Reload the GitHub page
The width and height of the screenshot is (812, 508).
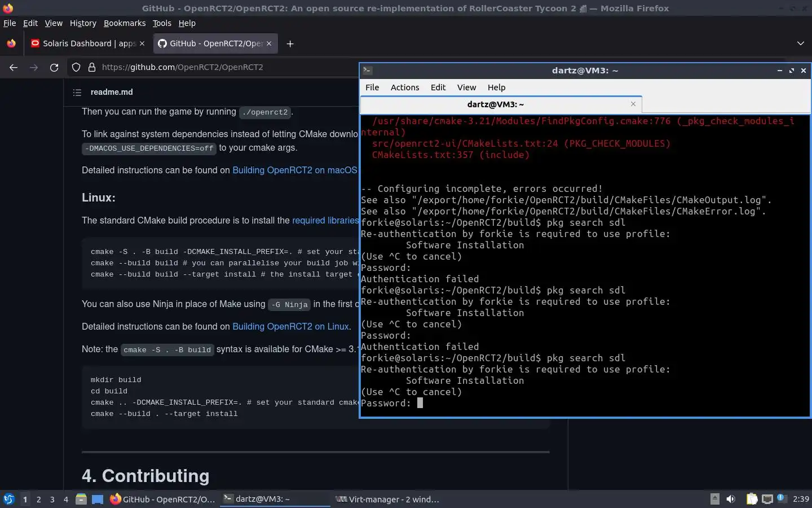pos(54,67)
